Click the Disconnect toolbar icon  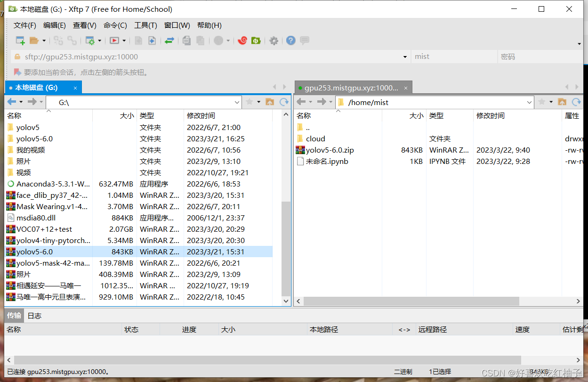[x=72, y=41]
